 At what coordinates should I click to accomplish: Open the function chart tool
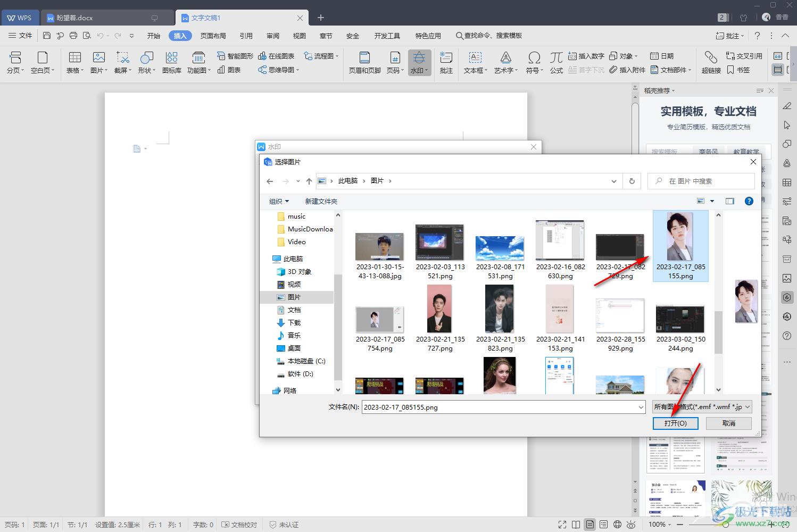coord(198,62)
